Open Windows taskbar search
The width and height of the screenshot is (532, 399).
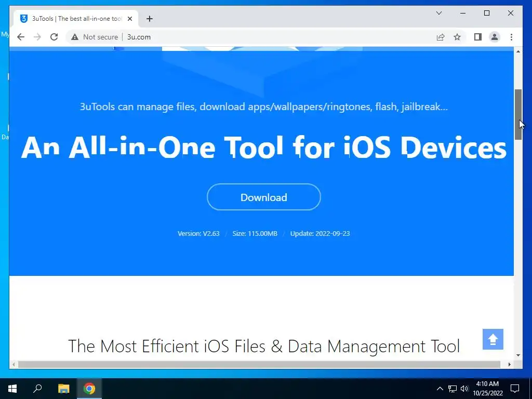[37, 389]
